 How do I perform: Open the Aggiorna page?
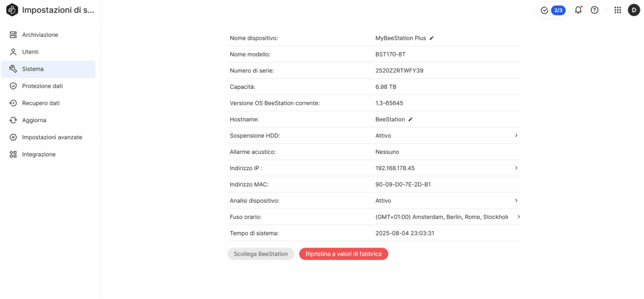(x=48, y=120)
